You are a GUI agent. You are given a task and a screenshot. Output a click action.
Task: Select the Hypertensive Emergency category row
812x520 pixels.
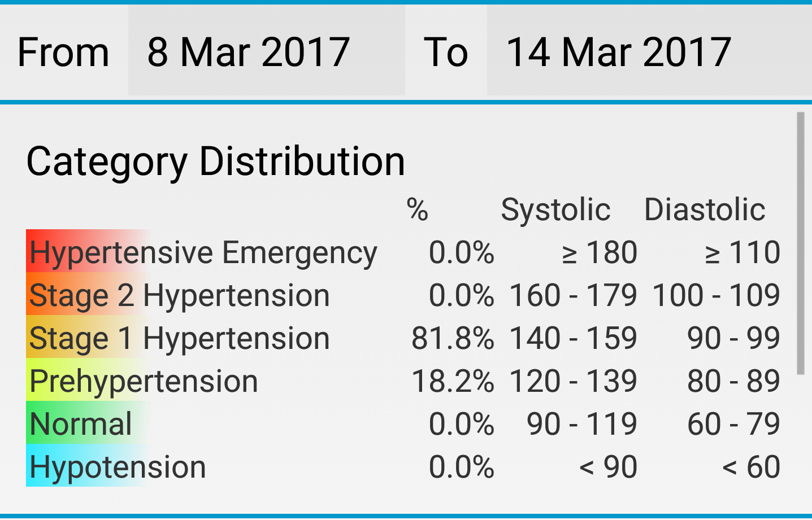pyautogui.click(x=403, y=252)
